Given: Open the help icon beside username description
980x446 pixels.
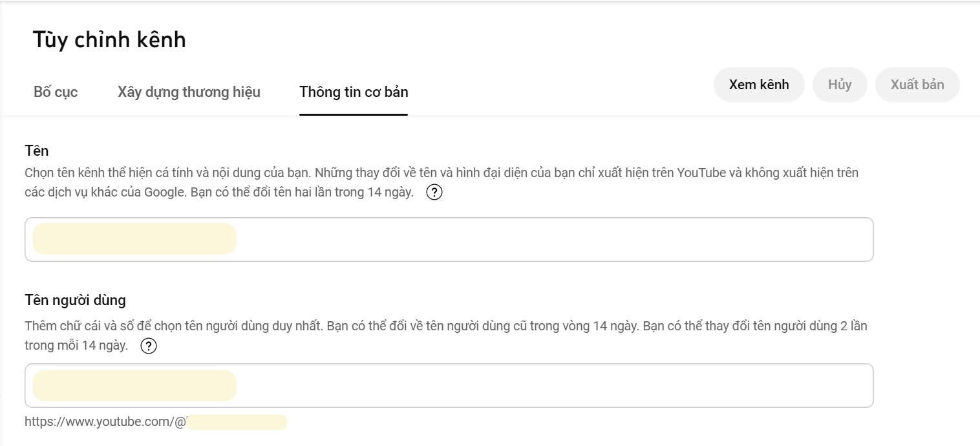Looking at the screenshot, I should coord(149,346).
